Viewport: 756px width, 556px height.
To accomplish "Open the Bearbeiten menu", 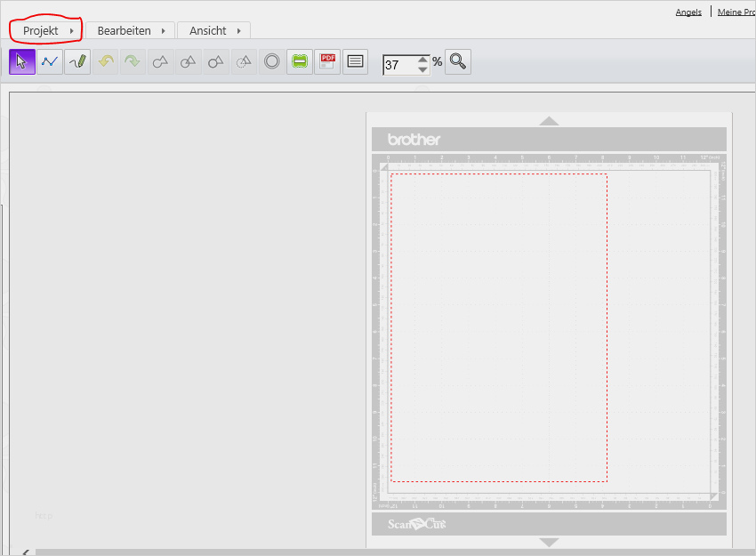I will [x=130, y=30].
